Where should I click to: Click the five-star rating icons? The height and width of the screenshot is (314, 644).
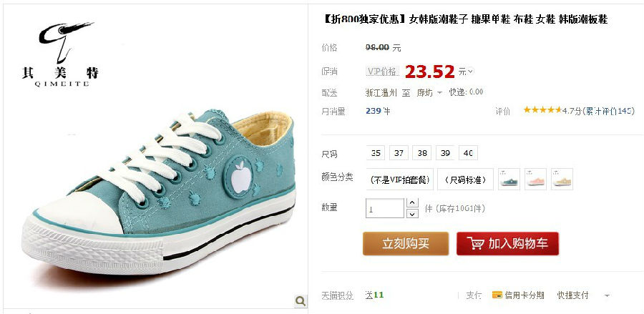(x=542, y=110)
